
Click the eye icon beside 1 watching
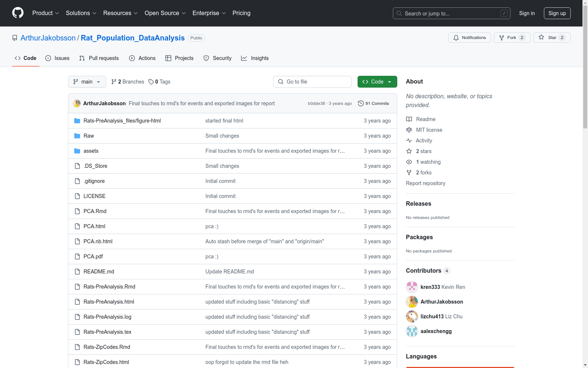[409, 162]
